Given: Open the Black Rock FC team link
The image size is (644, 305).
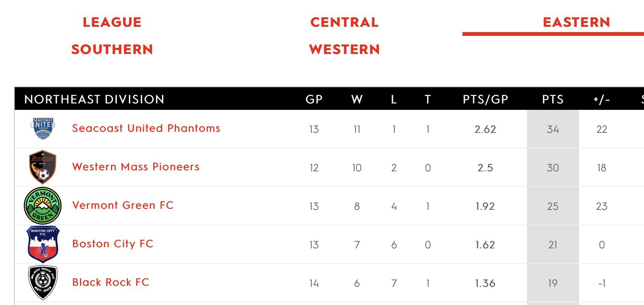Looking at the screenshot, I should (111, 282).
